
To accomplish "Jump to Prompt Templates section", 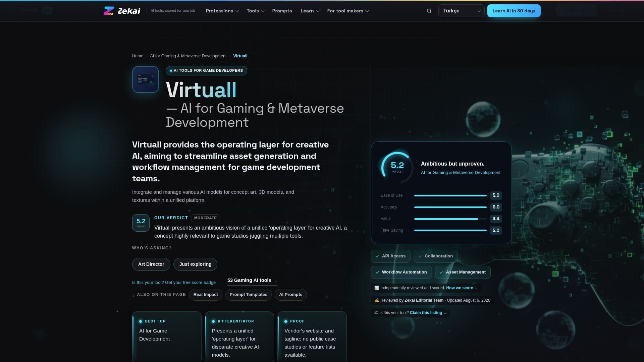I will tap(248, 295).
